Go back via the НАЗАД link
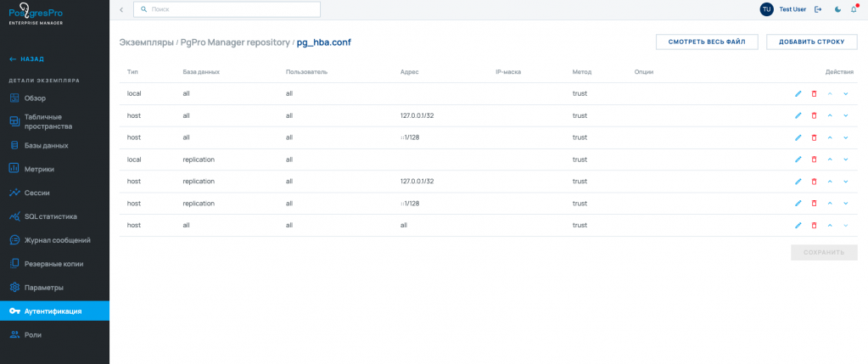 (28, 59)
